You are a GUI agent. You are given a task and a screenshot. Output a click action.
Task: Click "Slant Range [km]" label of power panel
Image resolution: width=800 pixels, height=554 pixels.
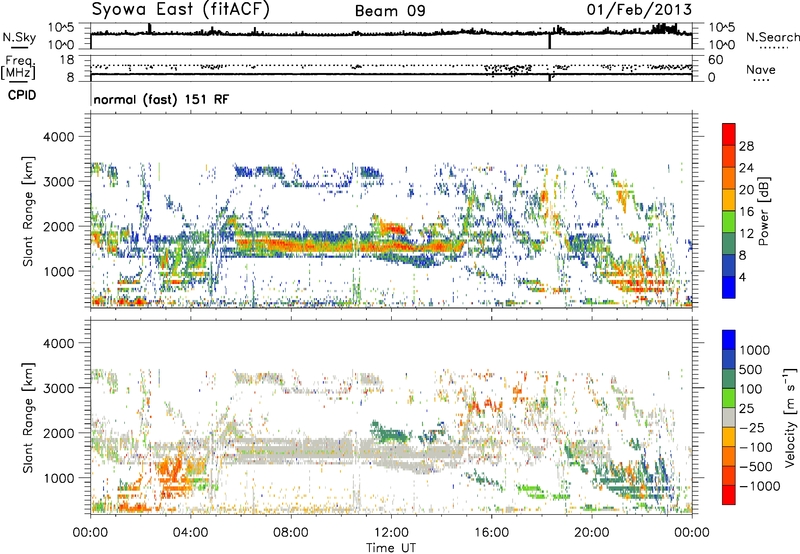pos(28,211)
